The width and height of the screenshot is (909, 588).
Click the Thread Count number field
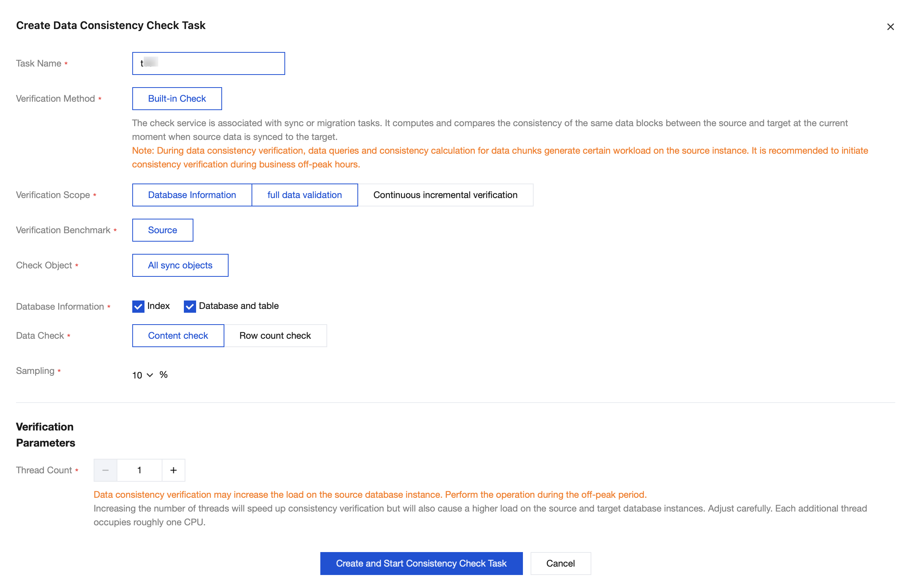(x=140, y=470)
